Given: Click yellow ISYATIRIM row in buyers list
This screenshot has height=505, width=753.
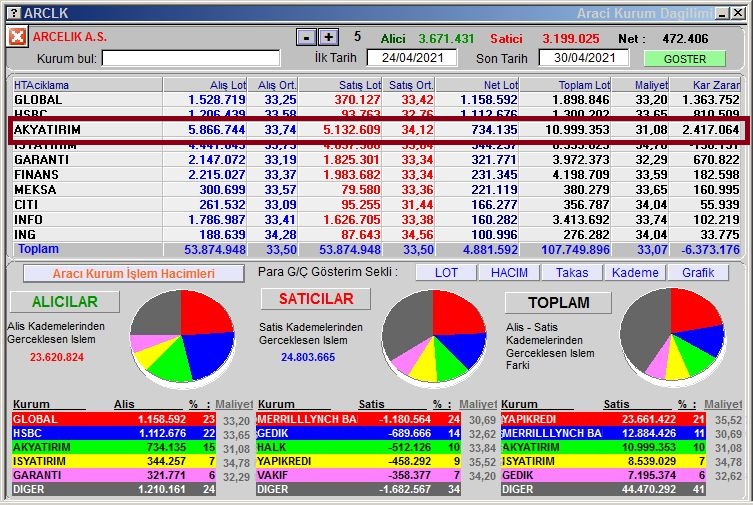Looking at the screenshot, I should pos(114,461).
